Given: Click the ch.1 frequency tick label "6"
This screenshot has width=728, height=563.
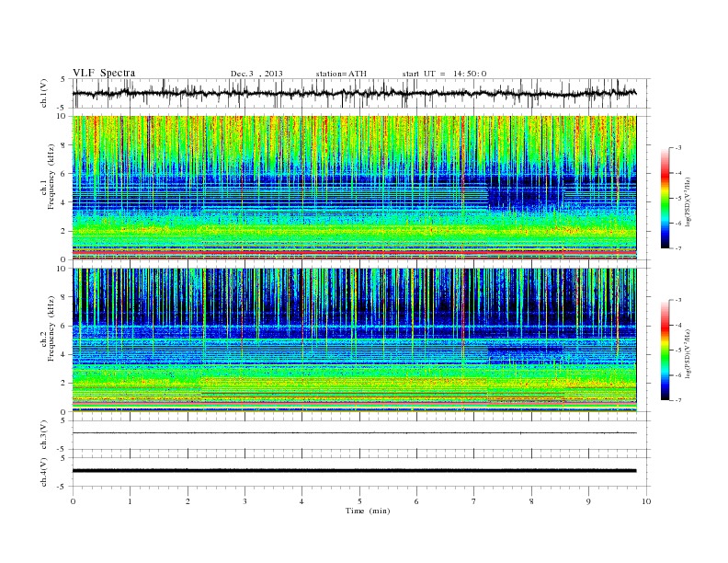Looking at the screenshot, I should [63, 174].
